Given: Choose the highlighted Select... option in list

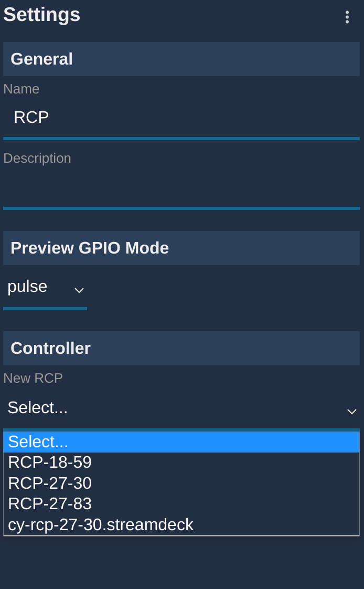Looking at the screenshot, I should click(x=181, y=442).
